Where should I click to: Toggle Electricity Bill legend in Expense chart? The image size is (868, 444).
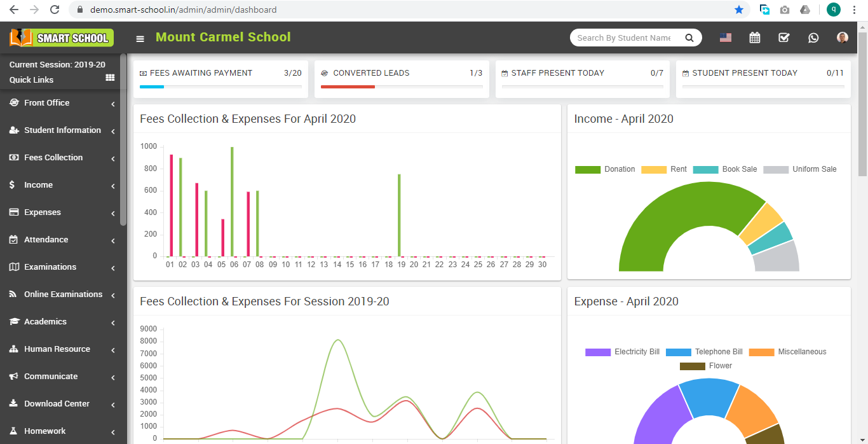click(623, 352)
